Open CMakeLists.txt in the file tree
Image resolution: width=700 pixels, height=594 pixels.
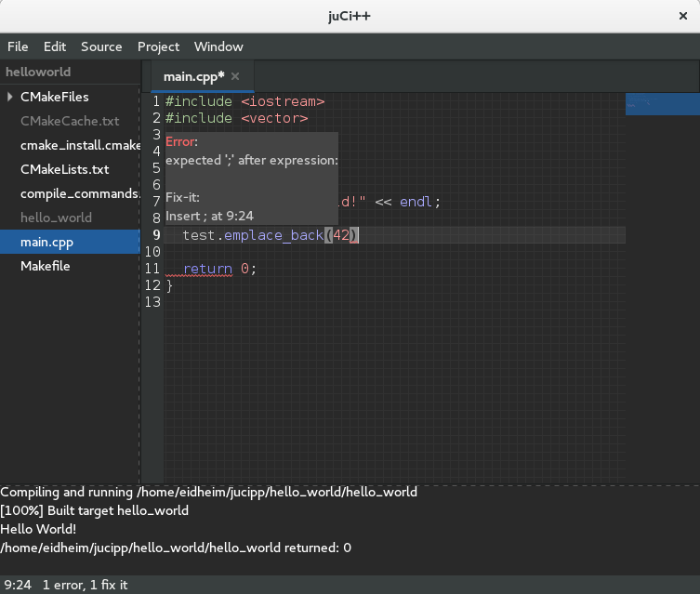[x=64, y=169]
